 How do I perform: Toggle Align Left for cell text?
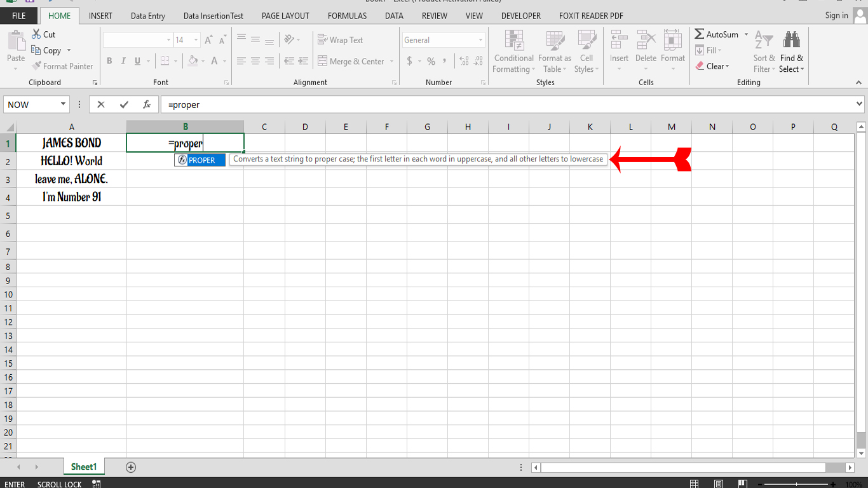click(x=241, y=61)
